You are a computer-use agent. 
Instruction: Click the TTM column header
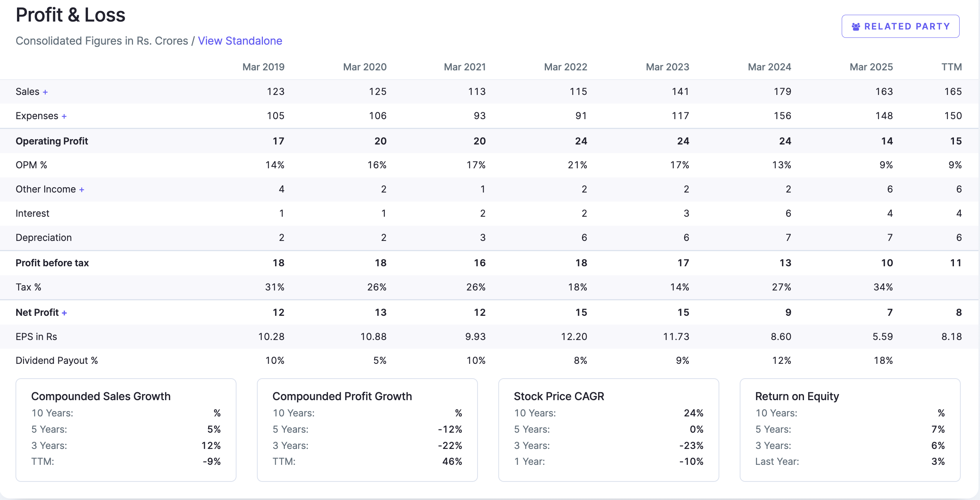tap(951, 67)
